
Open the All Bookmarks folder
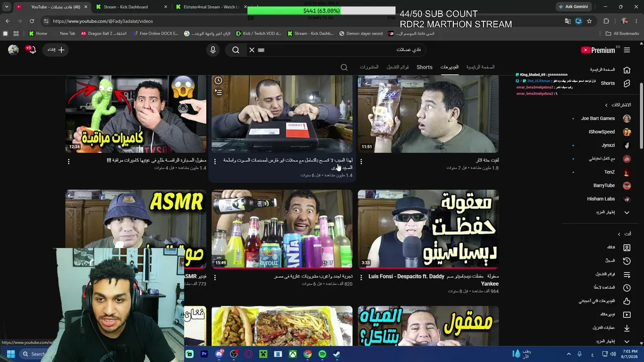click(x=622, y=34)
